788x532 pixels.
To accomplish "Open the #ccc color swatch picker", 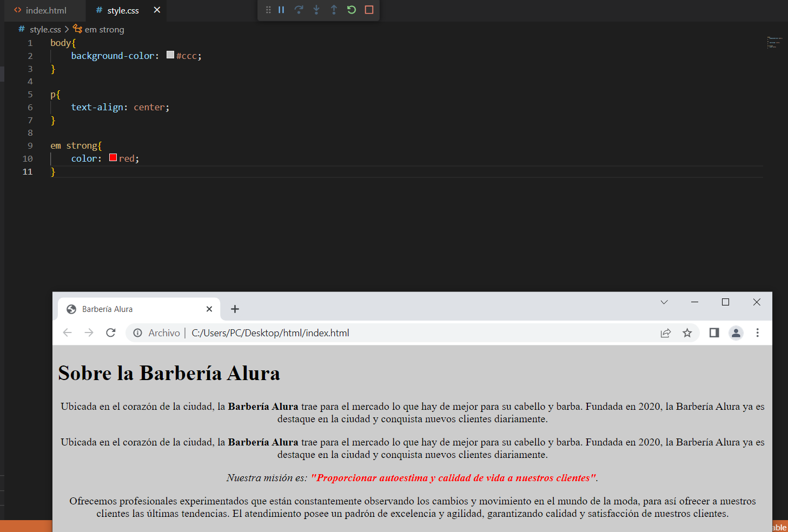I will (x=170, y=55).
